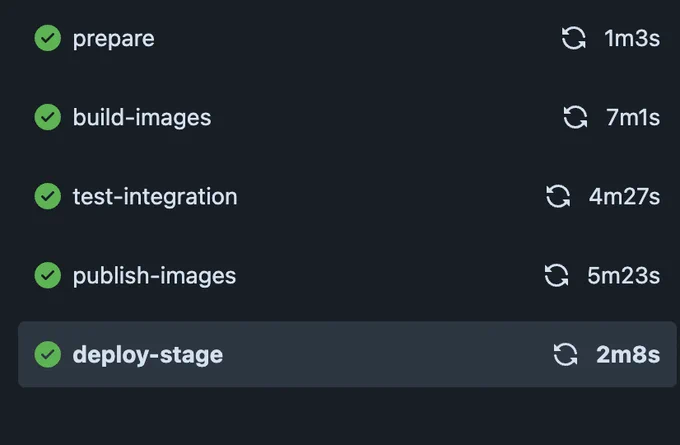Select the highlighted deploy-stage job name
The width and height of the screenshot is (680, 445).
pos(148,355)
